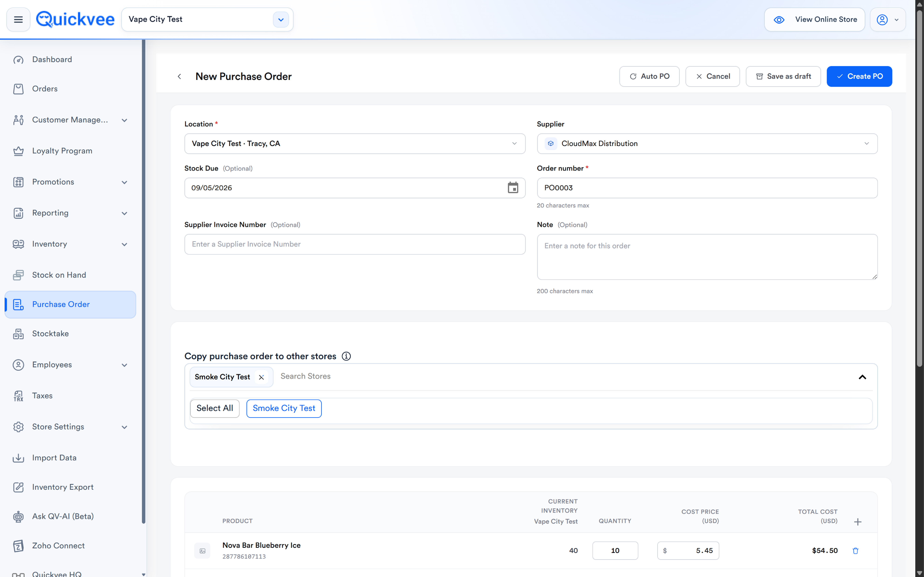Expand the Employees submenu

(124, 365)
